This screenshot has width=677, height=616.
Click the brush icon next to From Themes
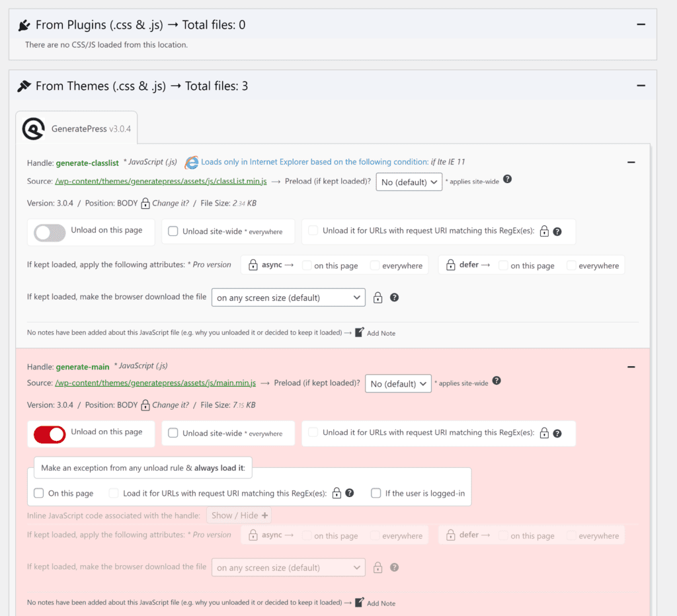24,86
